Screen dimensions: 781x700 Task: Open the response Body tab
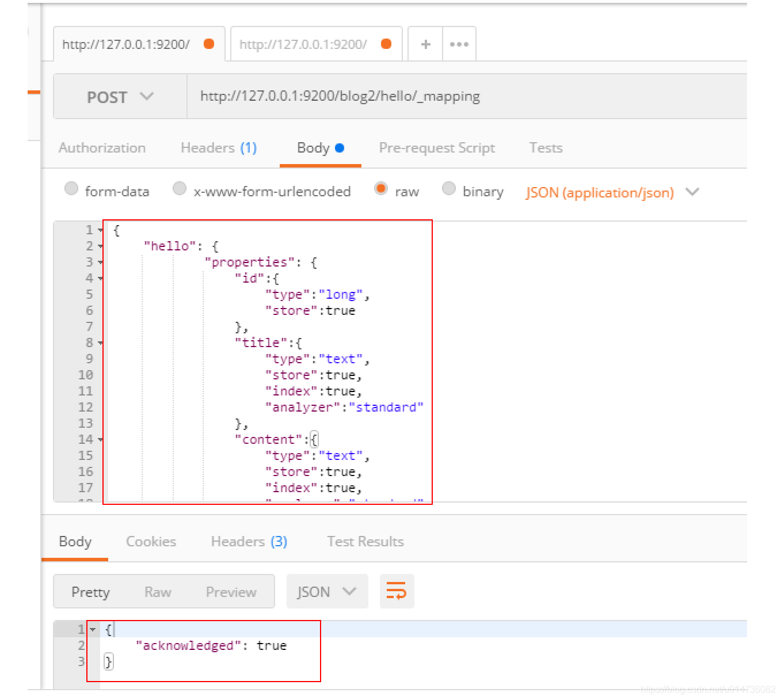point(75,542)
